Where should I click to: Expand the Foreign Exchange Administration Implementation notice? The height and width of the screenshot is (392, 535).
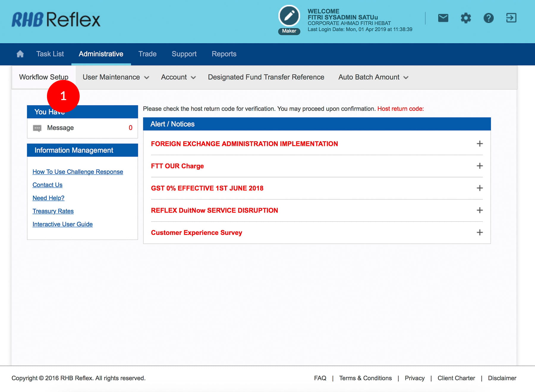pyautogui.click(x=479, y=144)
